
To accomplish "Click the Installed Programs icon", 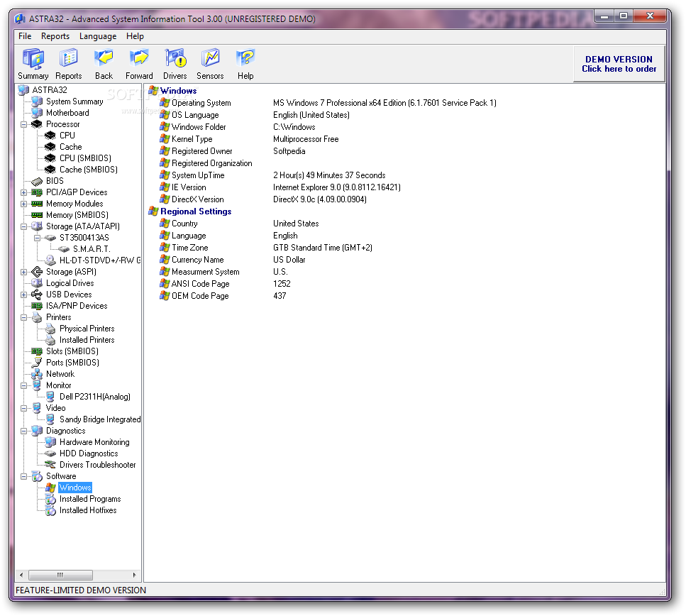I will 50,499.
